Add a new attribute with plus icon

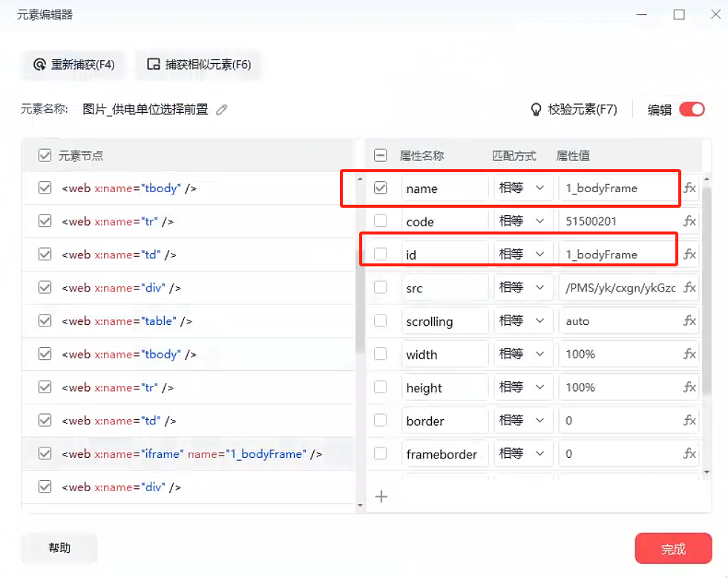[381, 497]
